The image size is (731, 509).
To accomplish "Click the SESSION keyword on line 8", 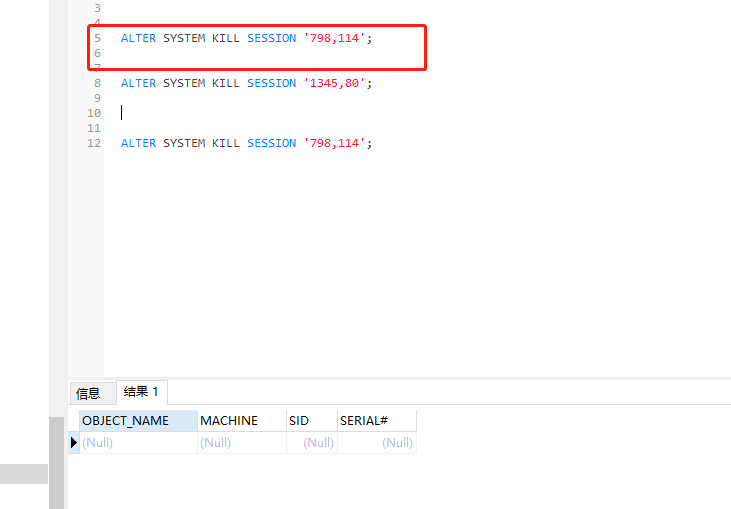I will (271, 83).
